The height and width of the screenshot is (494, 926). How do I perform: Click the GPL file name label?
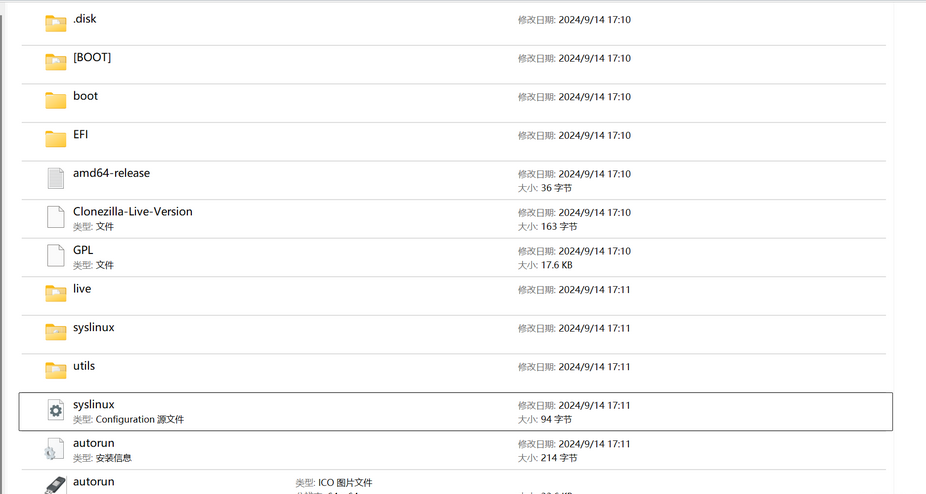(83, 250)
